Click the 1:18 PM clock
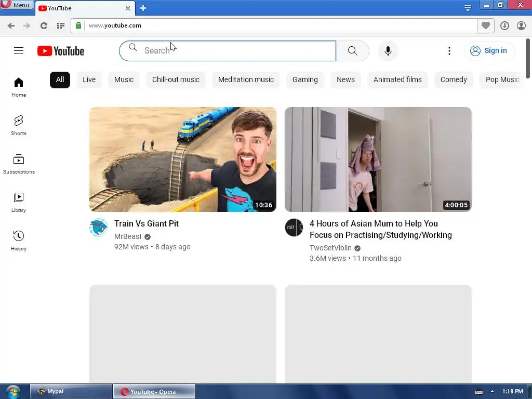The height and width of the screenshot is (399, 532). point(513,391)
